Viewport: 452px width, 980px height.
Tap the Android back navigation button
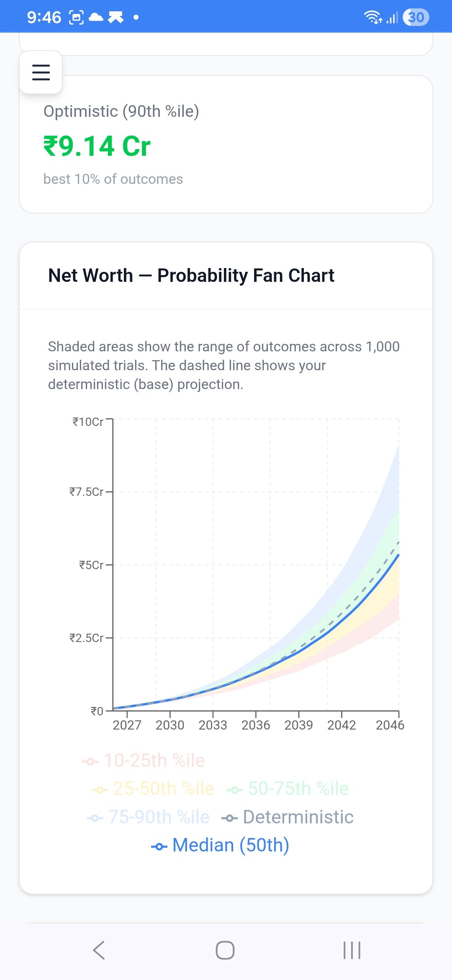99,950
